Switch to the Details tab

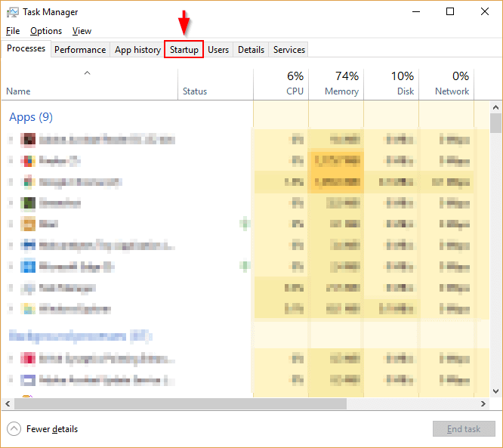point(251,50)
